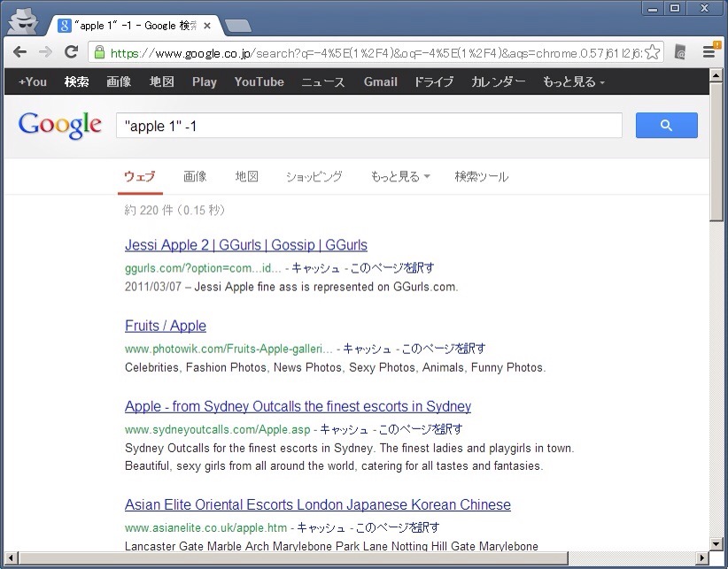Click キャッシュ for asianelite.co.uk result
The height and width of the screenshot is (569, 728).
coord(321,527)
